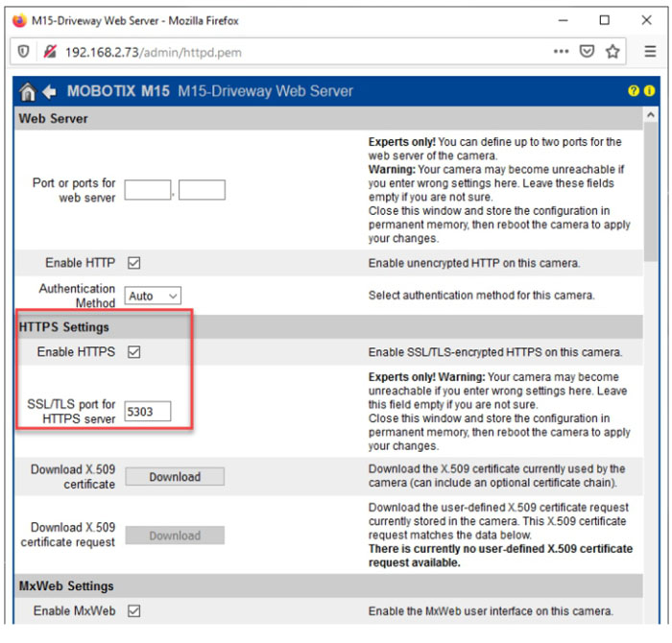Viewport: 672px width, 643px height.
Task: Open the yellow question mark help icon
Action: point(634,91)
